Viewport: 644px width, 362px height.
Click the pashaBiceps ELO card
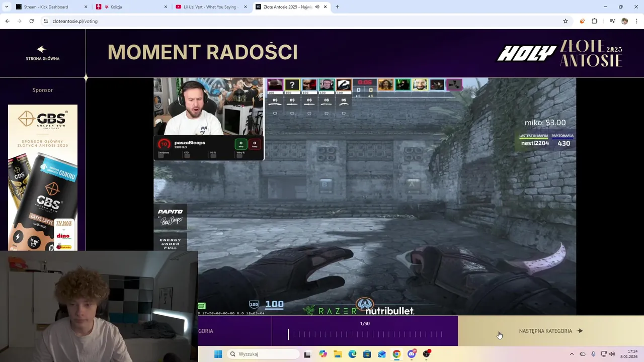(x=209, y=148)
